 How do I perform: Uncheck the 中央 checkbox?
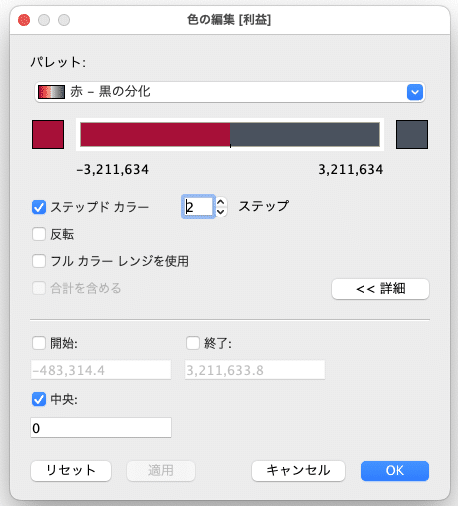[39, 399]
